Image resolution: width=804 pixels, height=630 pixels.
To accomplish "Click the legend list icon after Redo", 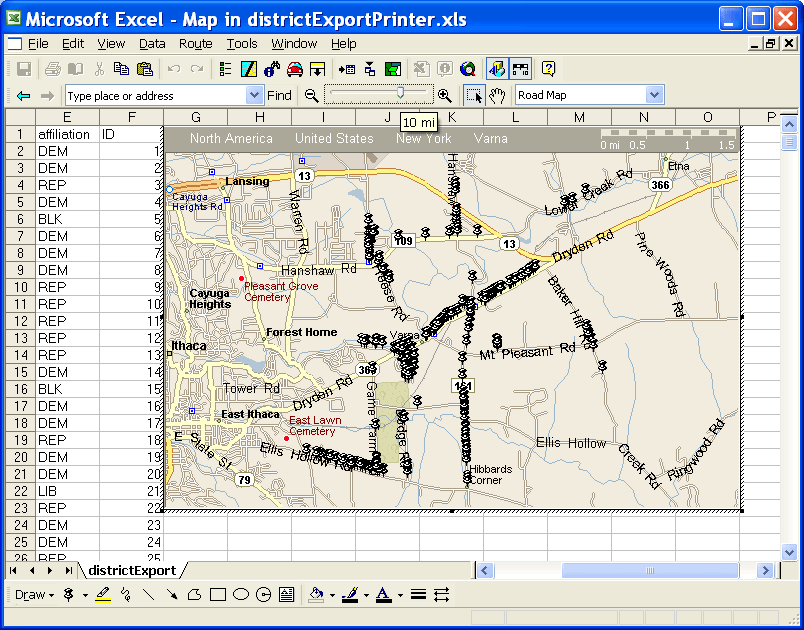I will [x=225, y=69].
